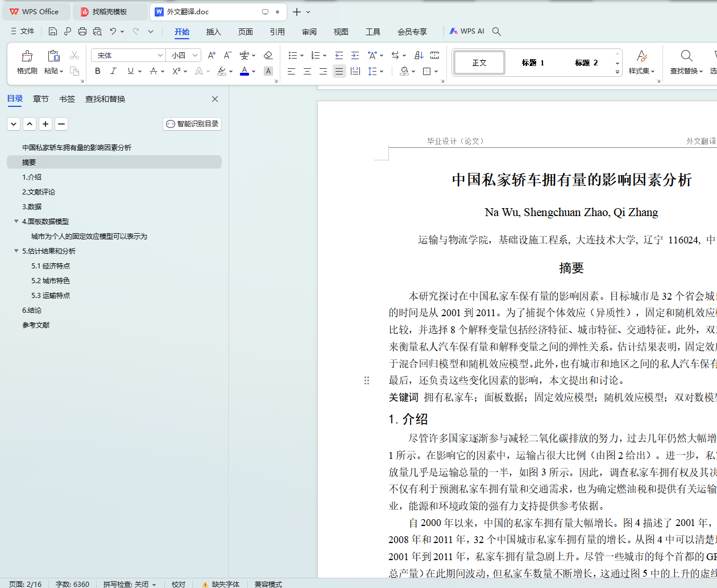Toggle justified text alignment
Viewport: 717px width, 588px height.
click(x=339, y=71)
